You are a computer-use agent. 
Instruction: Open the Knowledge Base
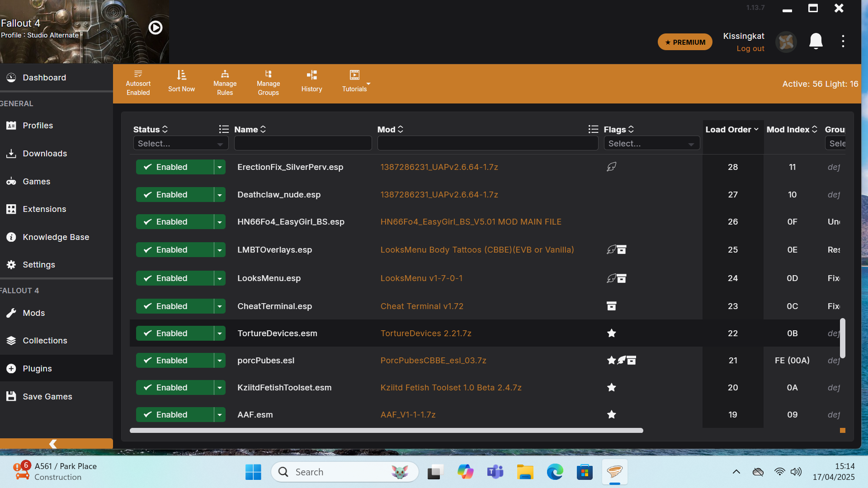click(56, 237)
